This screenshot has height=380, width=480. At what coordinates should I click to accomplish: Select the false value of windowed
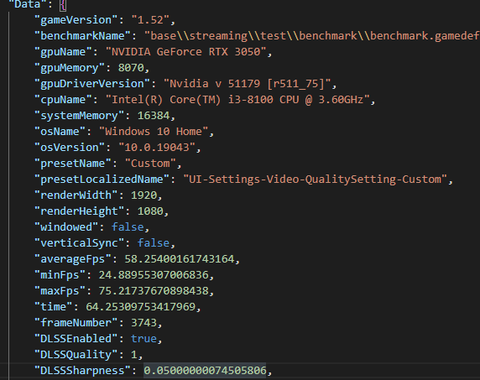[128, 228]
